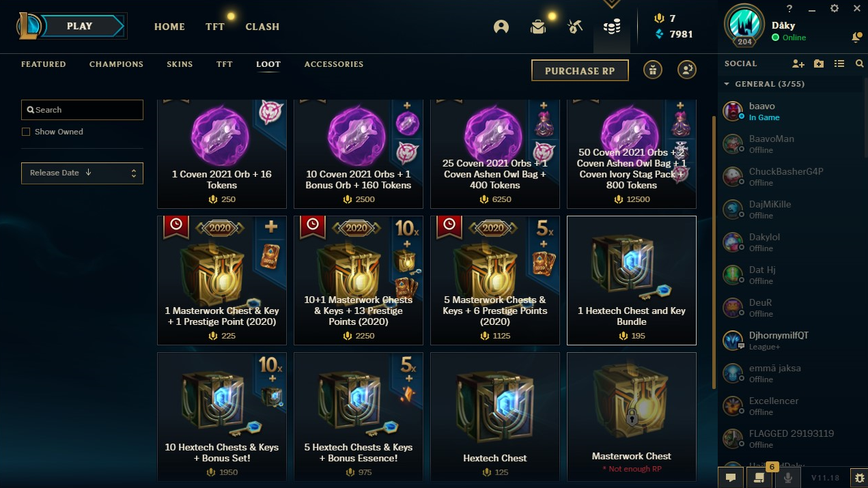The width and height of the screenshot is (868, 488).
Task: Switch to the SKINS store tab
Action: 180,64
